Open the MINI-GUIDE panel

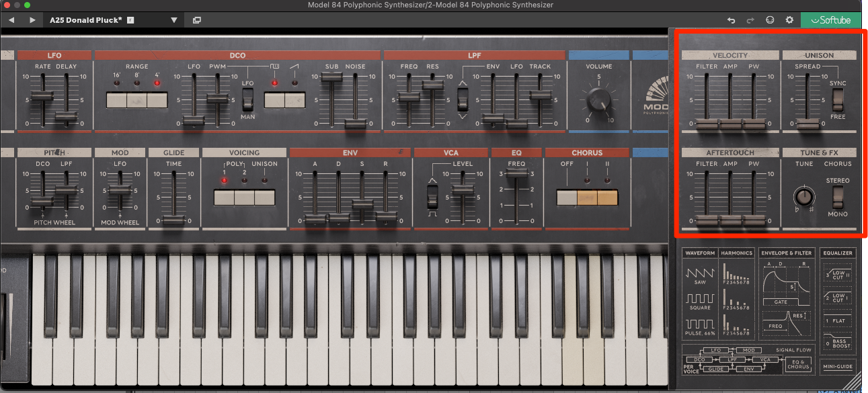pyautogui.click(x=838, y=367)
